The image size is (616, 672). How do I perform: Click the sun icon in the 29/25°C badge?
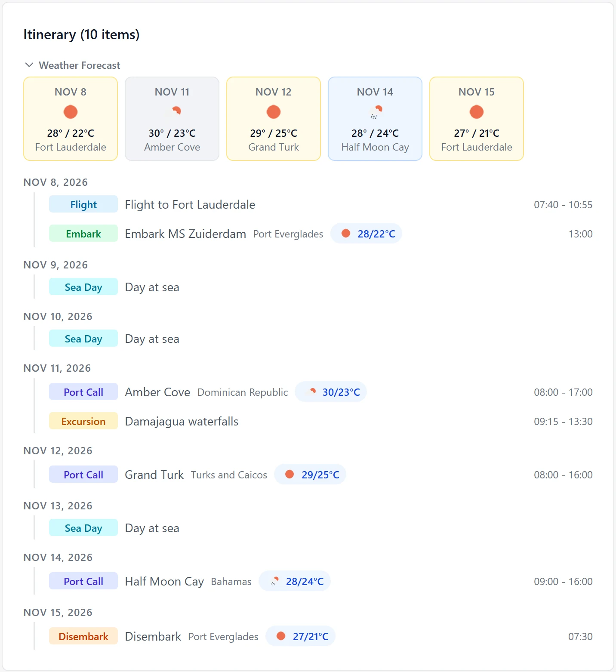pyautogui.click(x=290, y=474)
